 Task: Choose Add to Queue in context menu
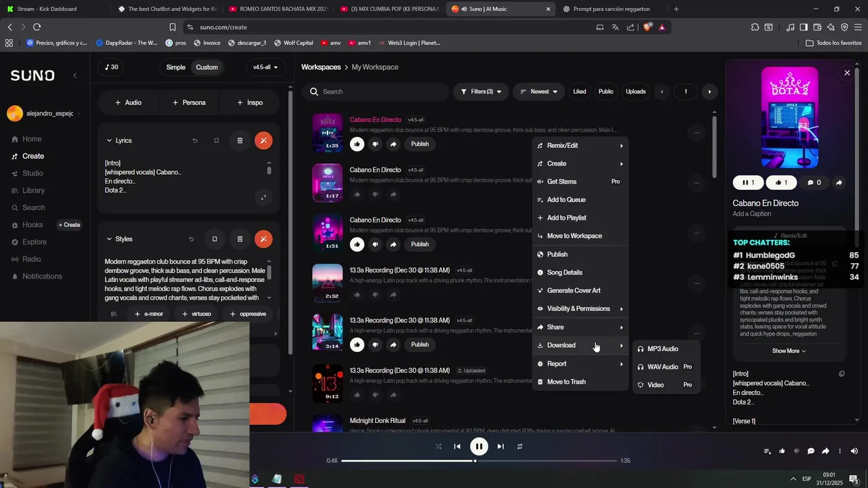point(580,200)
